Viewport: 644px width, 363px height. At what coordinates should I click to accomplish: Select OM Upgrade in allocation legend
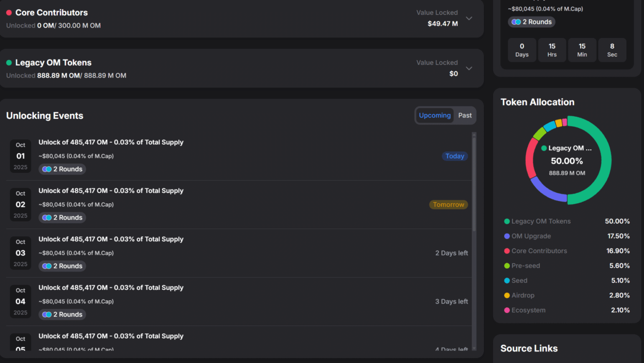tap(531, 236)
